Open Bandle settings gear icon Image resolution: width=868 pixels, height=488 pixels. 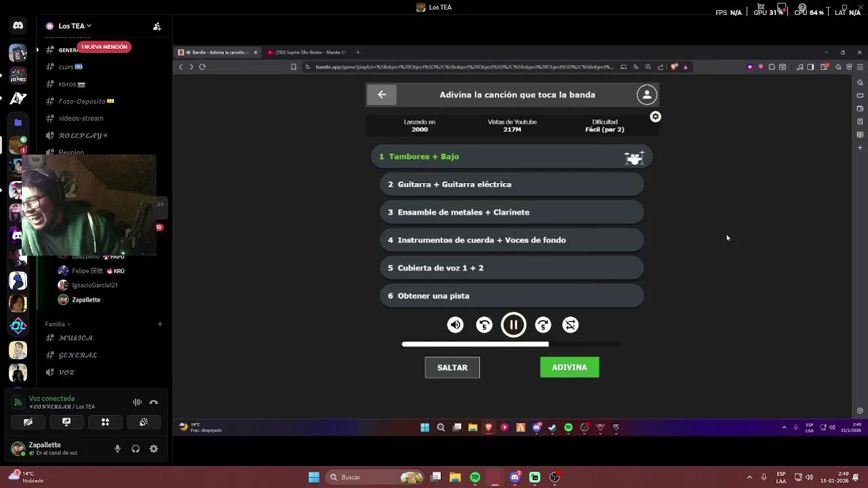pyautogui.click(x=655, y=117)
